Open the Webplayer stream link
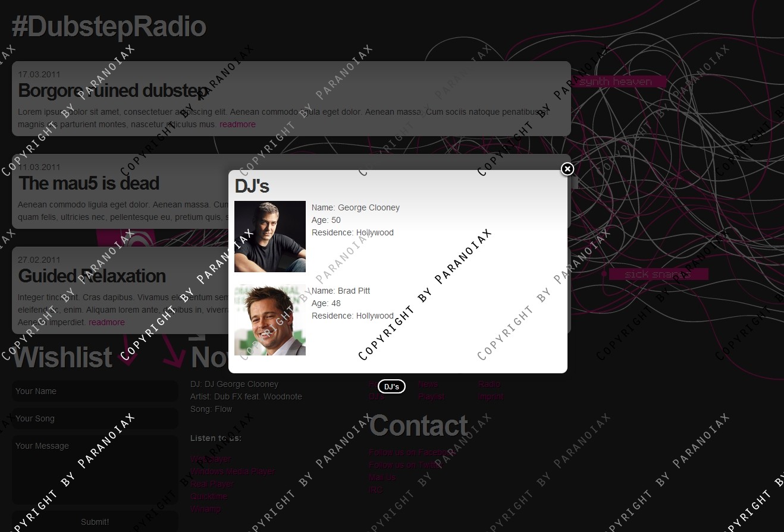The height and width of the screenshot is (532, 784). (x=211, y=459)
